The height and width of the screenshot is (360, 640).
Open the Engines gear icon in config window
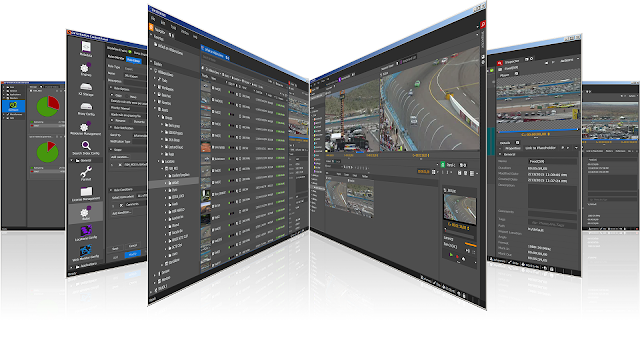tap(85, 68)
